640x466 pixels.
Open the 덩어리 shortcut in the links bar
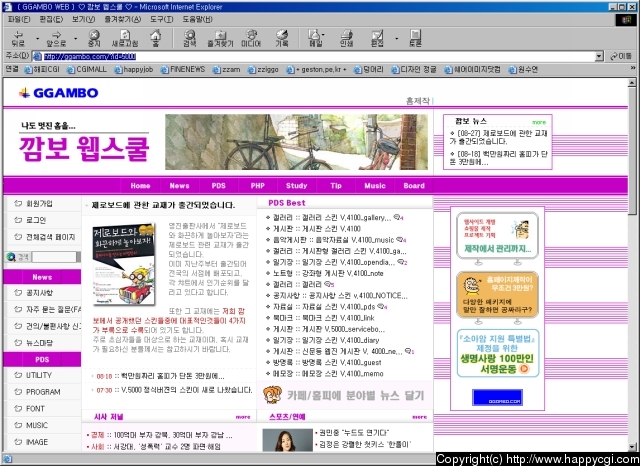click(369, 70)
